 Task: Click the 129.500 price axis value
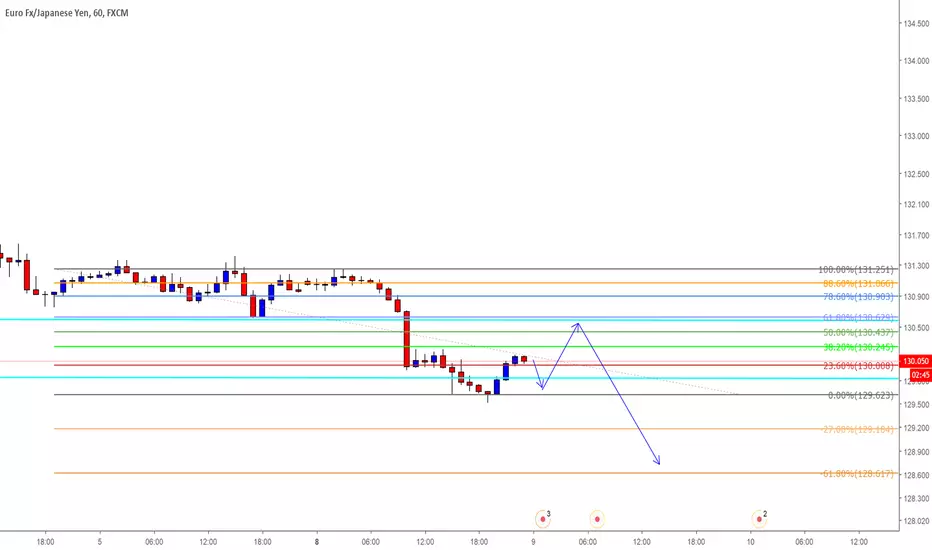[916, 404]
